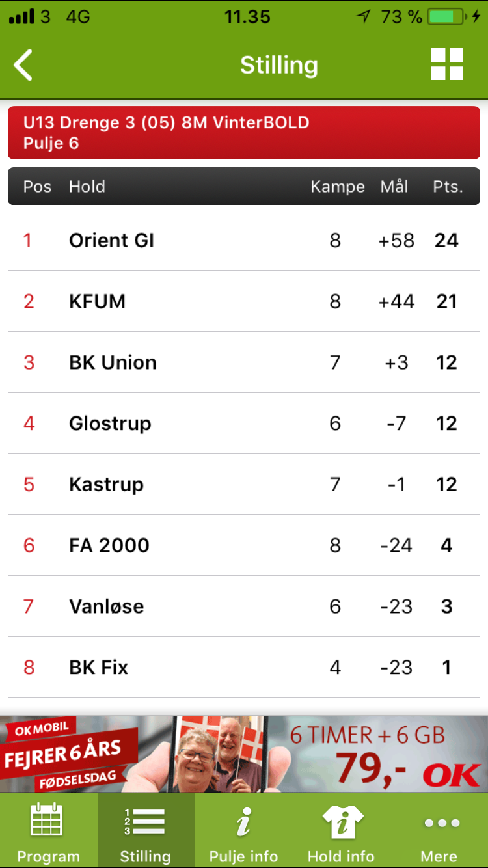
Task: Tap the Pulje info icon
Action: click(x=243, y=821)
